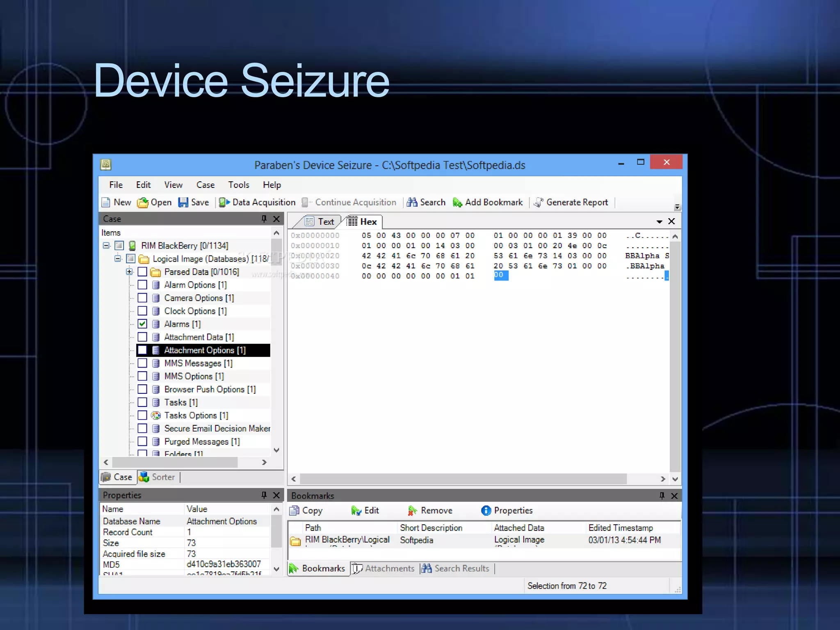Pin the Case panel with pushpin icon
This screenshot has height=630, width=840.
click(x=264, y=219)
